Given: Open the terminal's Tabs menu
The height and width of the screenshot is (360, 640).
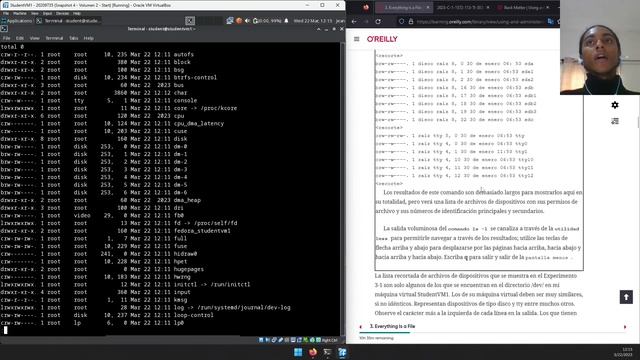Looking at the screenshot, I should pyautogui.click(x=73, y=38).
